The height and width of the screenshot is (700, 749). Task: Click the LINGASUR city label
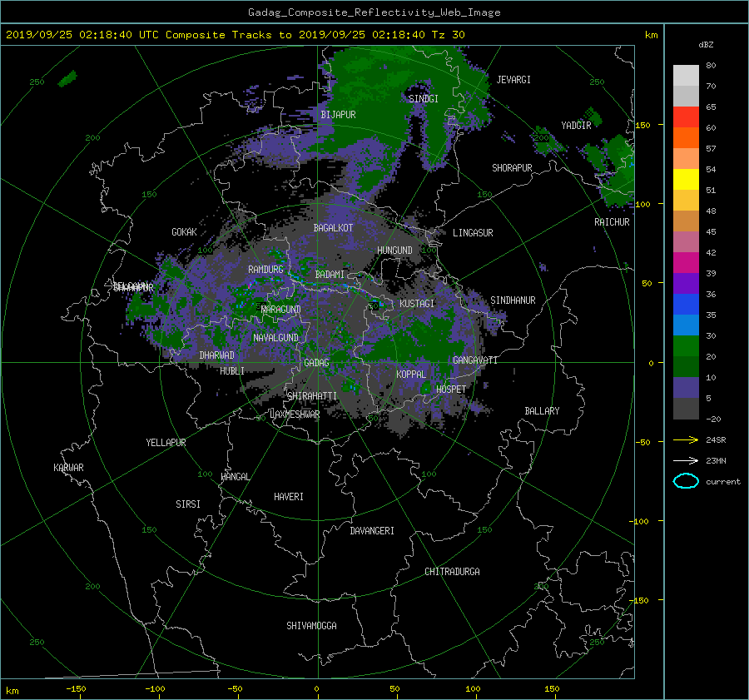click(x=473, y=233)
